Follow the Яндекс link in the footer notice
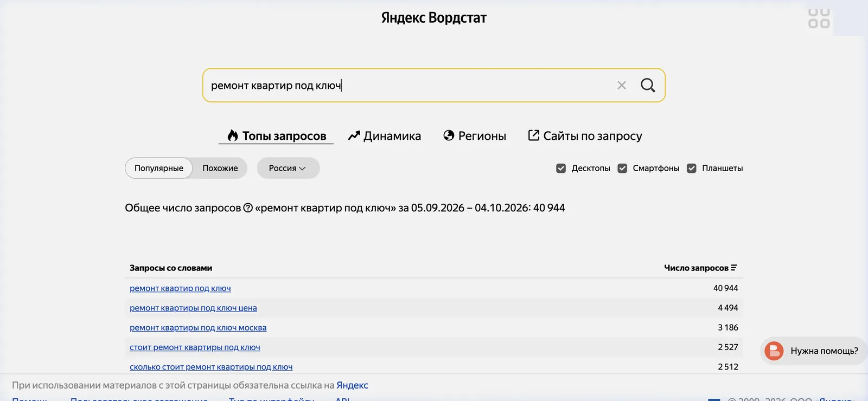Viewport: 868px width, 401px height. coord(352,385)
